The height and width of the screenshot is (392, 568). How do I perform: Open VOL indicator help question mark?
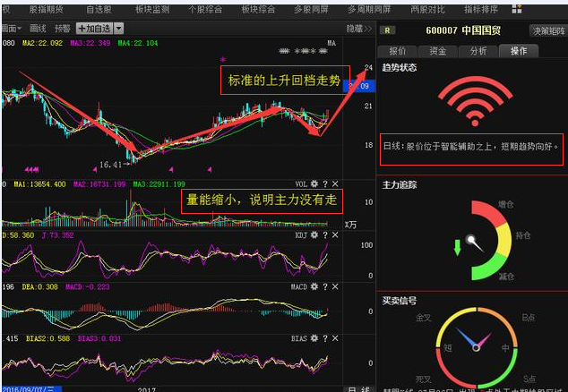(x=325, y=183)
